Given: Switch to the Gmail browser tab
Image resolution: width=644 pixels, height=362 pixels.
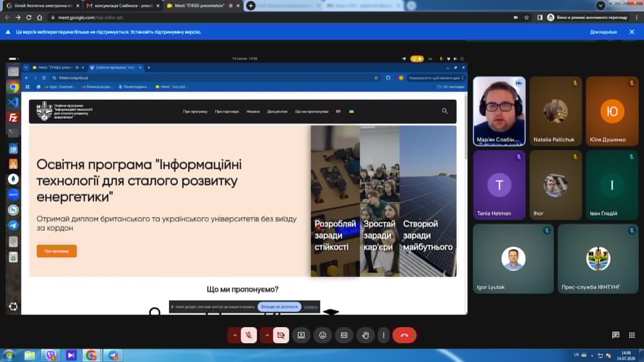Looking at the screenshot, I should [43, 6].
